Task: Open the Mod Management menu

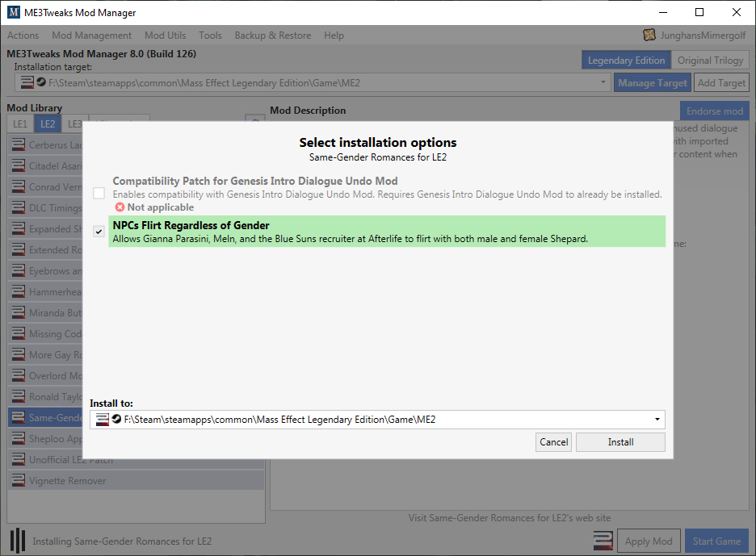Action: [x=91, y=36]
